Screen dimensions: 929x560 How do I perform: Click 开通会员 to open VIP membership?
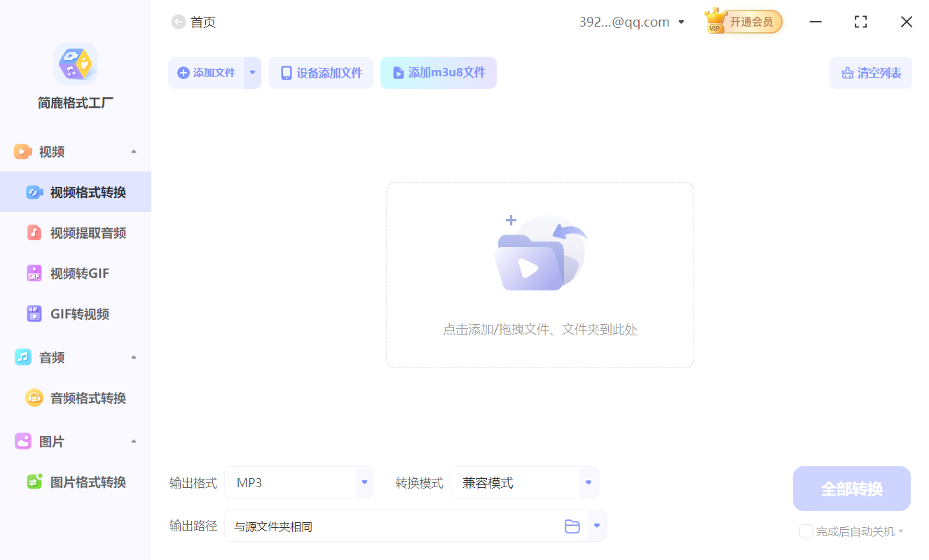(x=750, y=22)
